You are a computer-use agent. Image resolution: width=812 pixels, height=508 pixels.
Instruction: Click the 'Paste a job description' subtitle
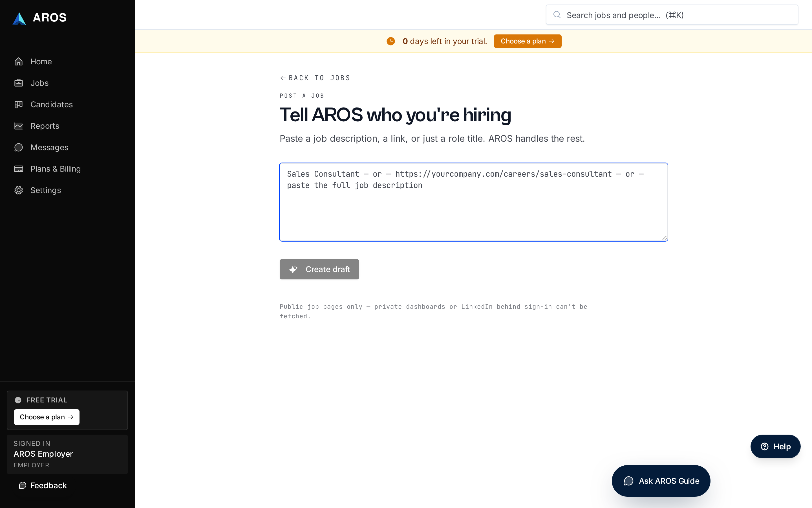click(x=432, y=139)
